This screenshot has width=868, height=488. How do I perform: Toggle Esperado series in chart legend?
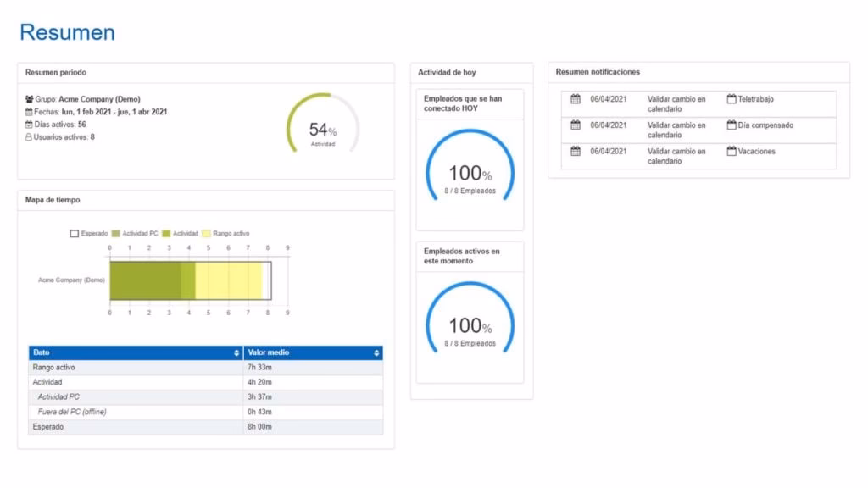point(75,233)
